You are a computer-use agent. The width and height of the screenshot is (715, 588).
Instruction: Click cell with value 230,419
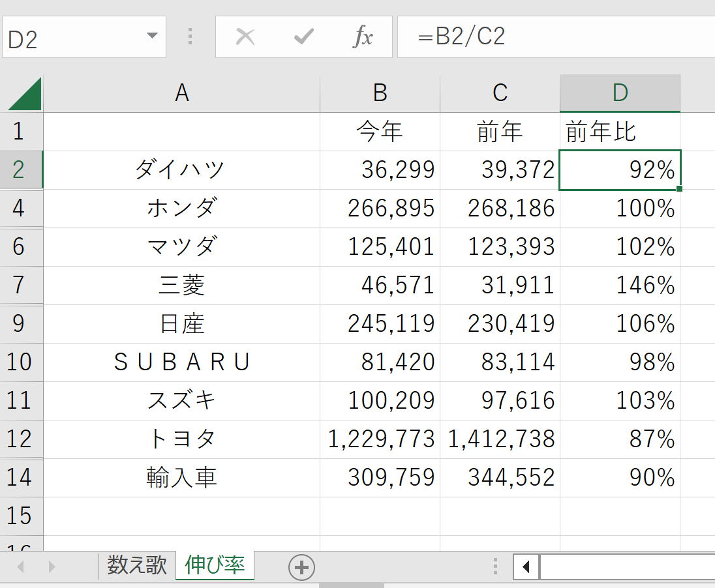click(x=500, y=324)
